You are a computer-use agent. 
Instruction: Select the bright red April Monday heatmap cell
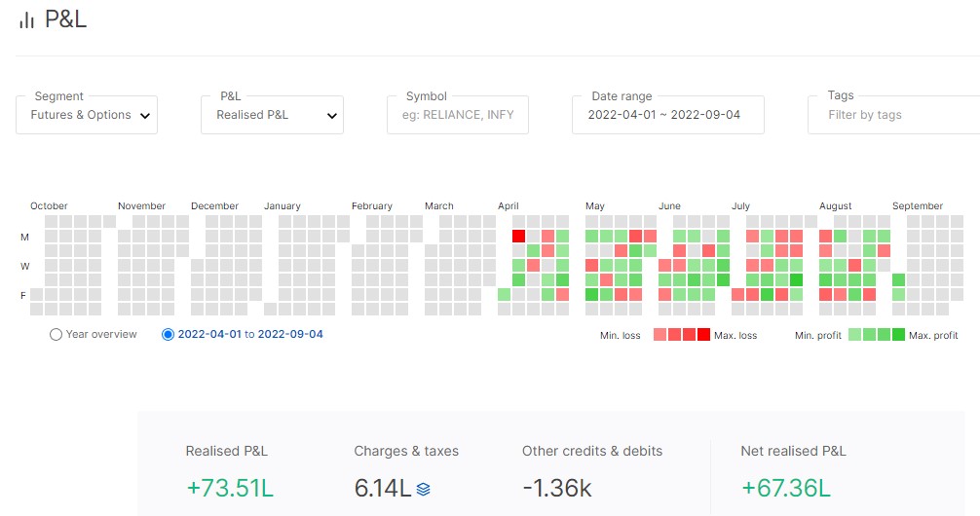tap(518, 237)
